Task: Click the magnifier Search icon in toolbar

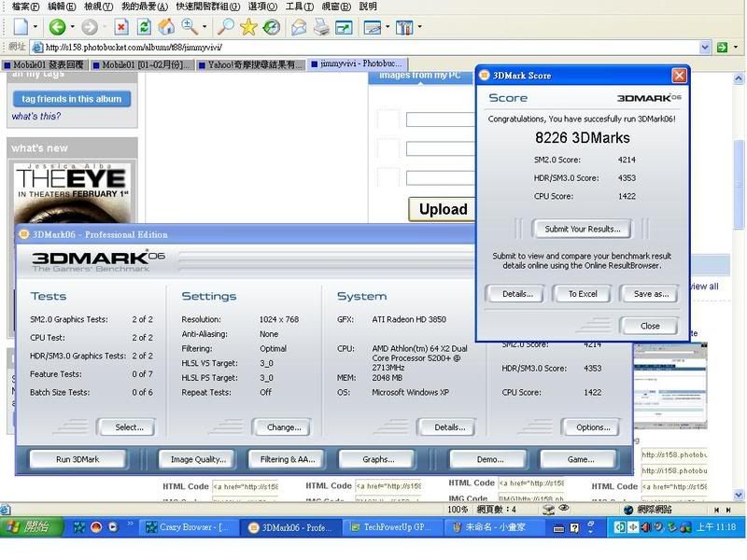Action: (x=226, y=27)
